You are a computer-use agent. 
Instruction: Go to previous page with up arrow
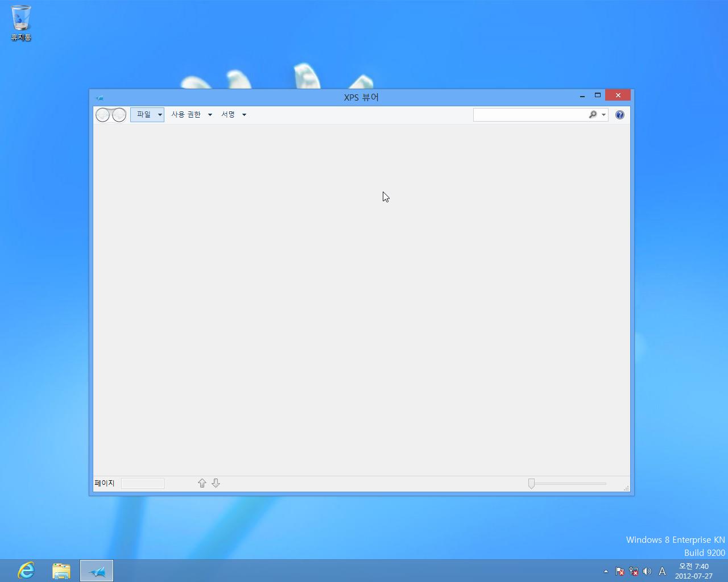point(202,483)
